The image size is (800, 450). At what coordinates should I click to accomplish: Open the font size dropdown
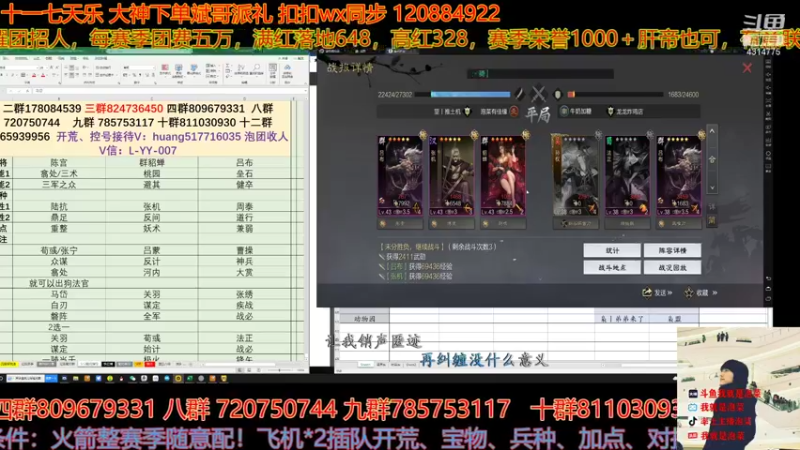[47, 68]
